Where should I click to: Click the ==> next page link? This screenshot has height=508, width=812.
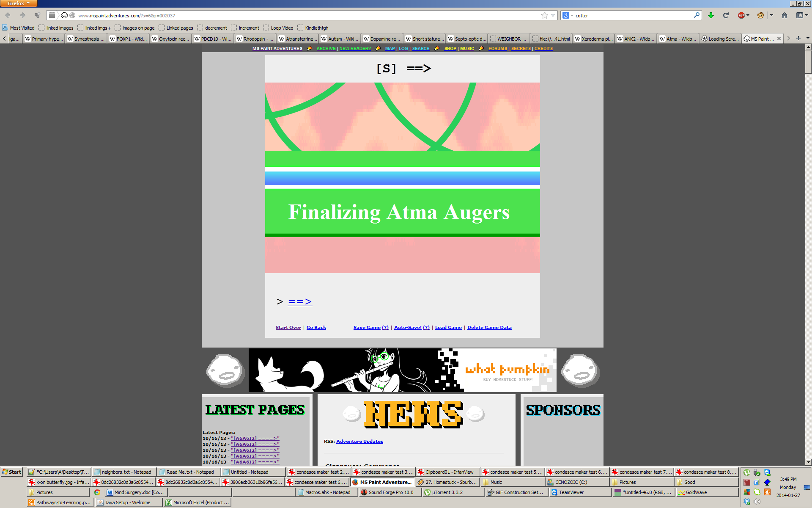pyautogui.click(x=299, y=302)
